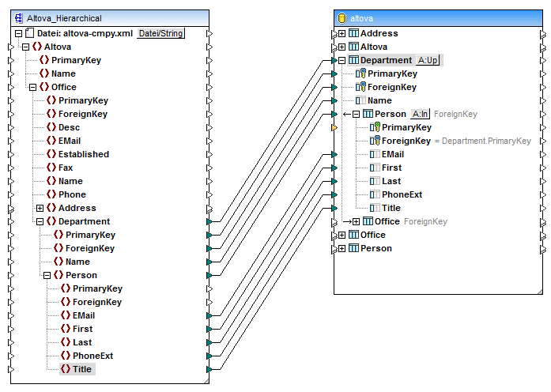The image size is (551, 392).
Task: Expand the Address table in altova database
Action: pos(342,34)
